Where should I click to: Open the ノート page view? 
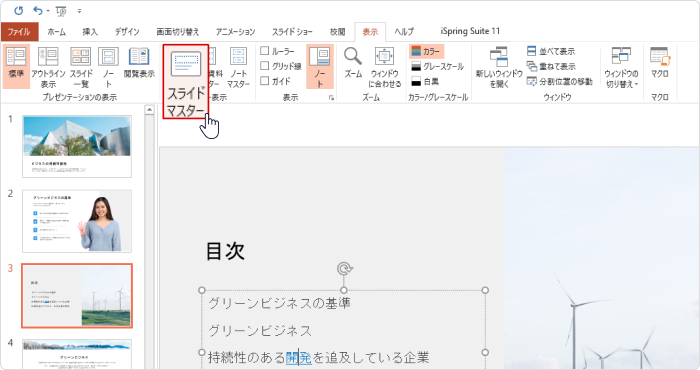(x=108, y=67)
